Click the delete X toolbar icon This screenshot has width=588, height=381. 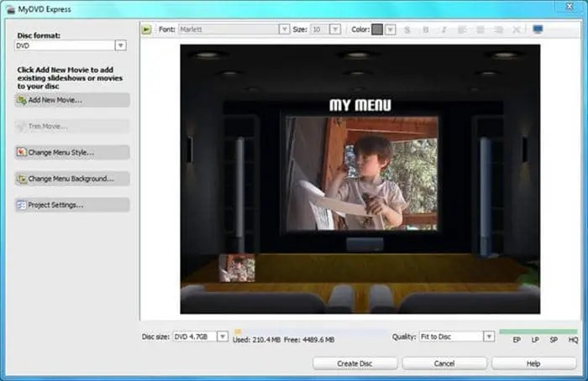[x=517, y=29]
